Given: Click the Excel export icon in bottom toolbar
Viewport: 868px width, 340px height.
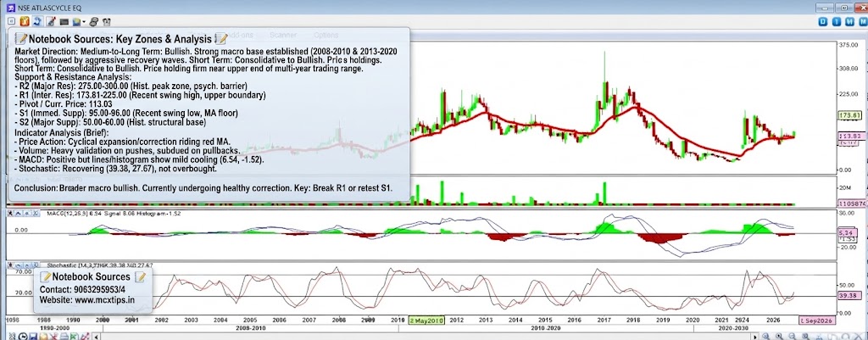Looking at the screenshot, I should 74,337.
